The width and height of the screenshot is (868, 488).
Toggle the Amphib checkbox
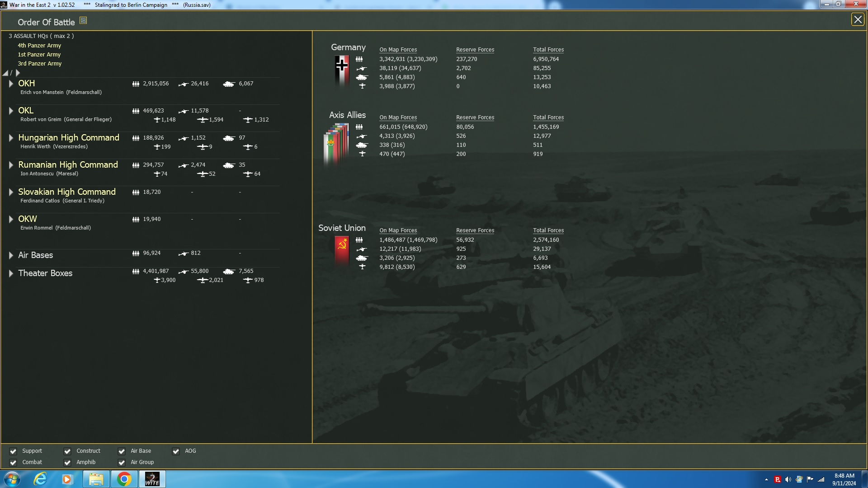(67, 463)
